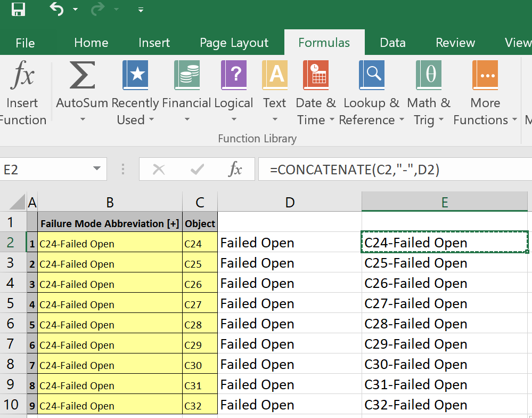Click the fx icon beside formula bar

pyautogui.click(x=235, y=169)
